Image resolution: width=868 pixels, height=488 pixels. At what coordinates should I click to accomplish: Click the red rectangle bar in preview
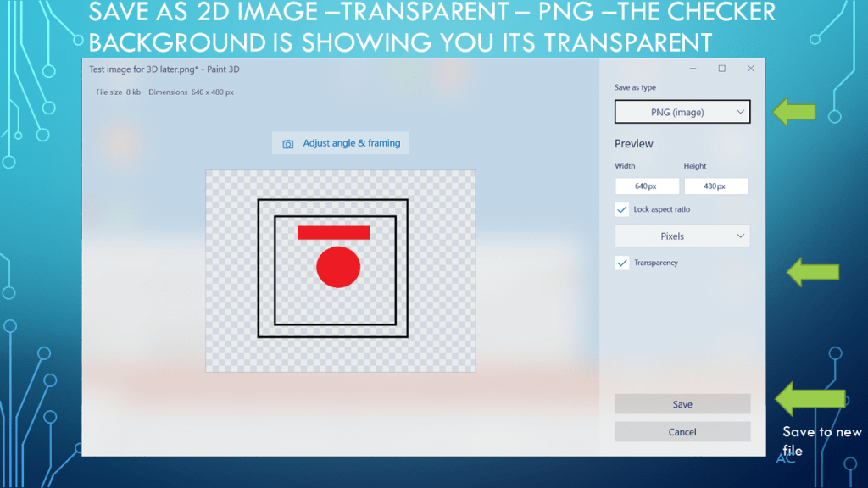click(333, 232)
